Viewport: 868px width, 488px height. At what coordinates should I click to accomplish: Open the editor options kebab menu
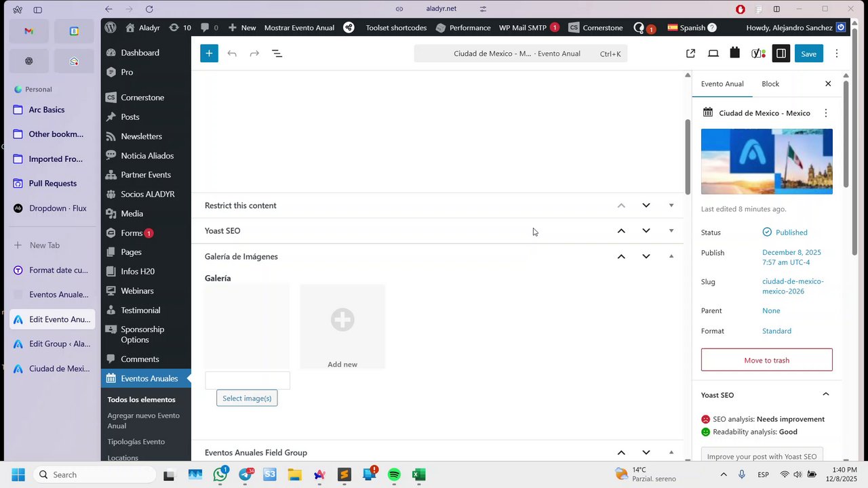coord(837,54)
